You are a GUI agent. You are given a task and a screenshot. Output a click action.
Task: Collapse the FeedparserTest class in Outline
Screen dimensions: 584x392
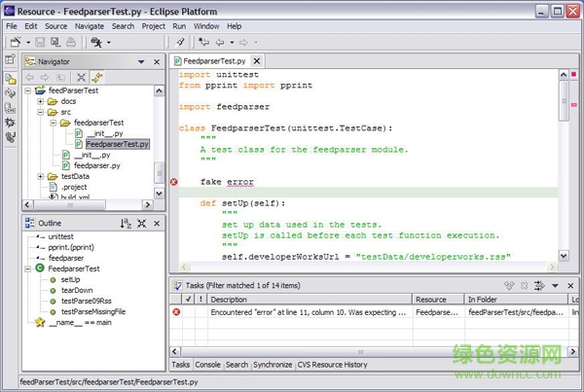pyautogui.click(x=27, y=267)
